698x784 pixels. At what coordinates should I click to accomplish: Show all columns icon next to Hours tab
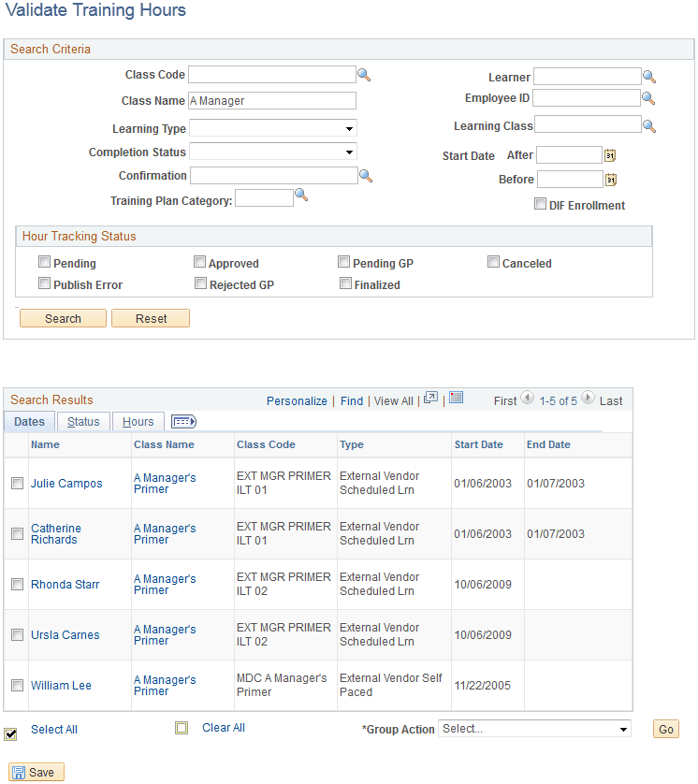point(183,421)
